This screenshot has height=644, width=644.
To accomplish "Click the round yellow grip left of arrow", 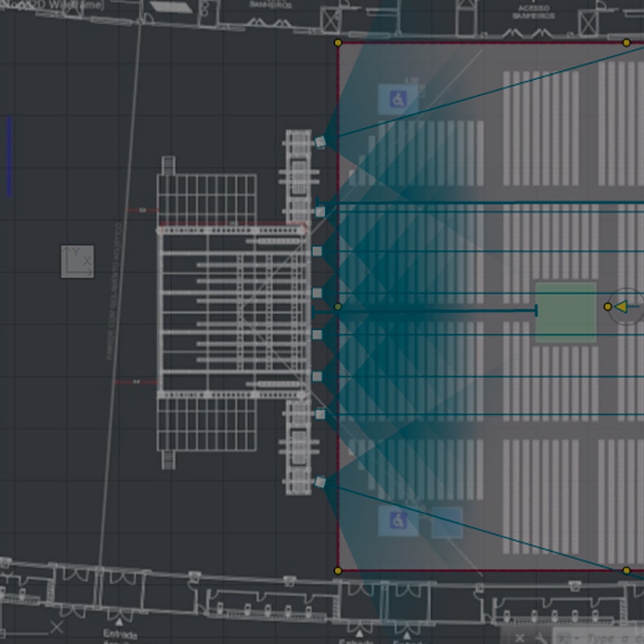I will click(x=607, y=307).
